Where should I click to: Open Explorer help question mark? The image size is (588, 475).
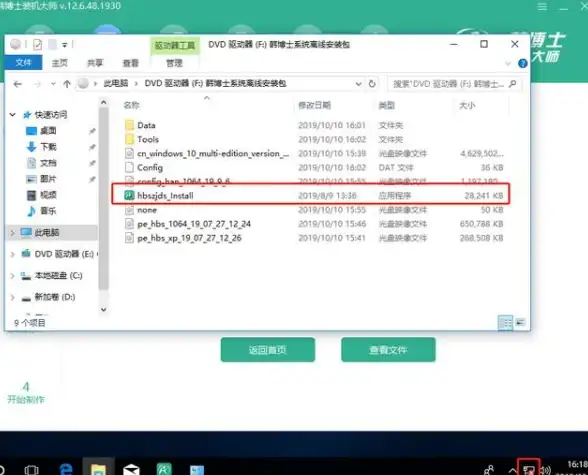522,63
